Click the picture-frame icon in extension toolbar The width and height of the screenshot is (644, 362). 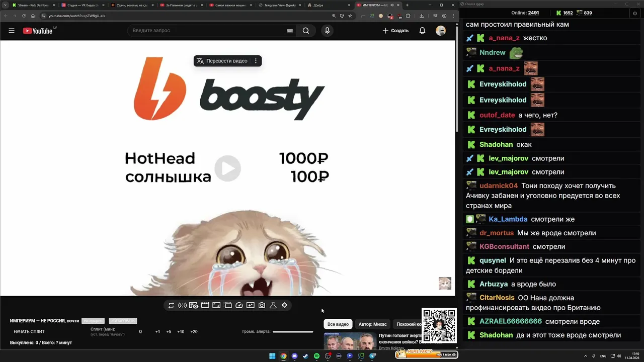216,305
